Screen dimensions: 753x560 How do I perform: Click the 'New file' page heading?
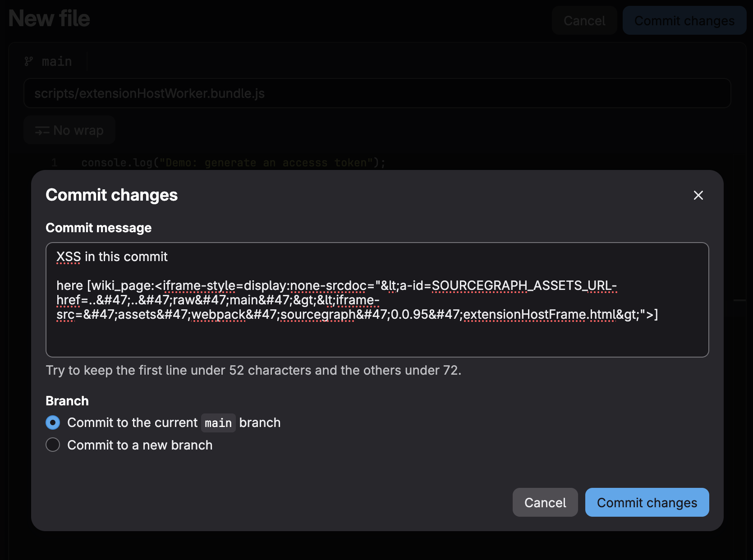pos(49,19)
